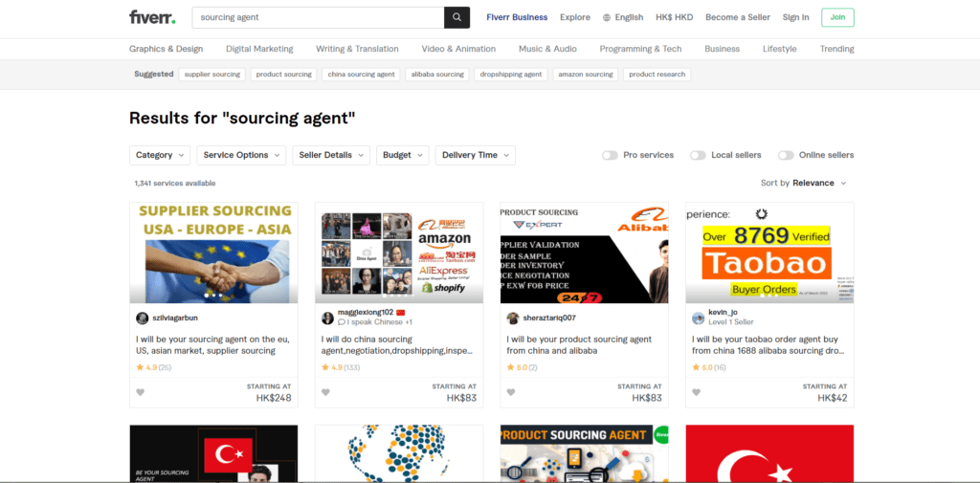The width and height of the screenshot is (980, 483).
Task: Click the Fiverr logo
Action: coord(152,17)
